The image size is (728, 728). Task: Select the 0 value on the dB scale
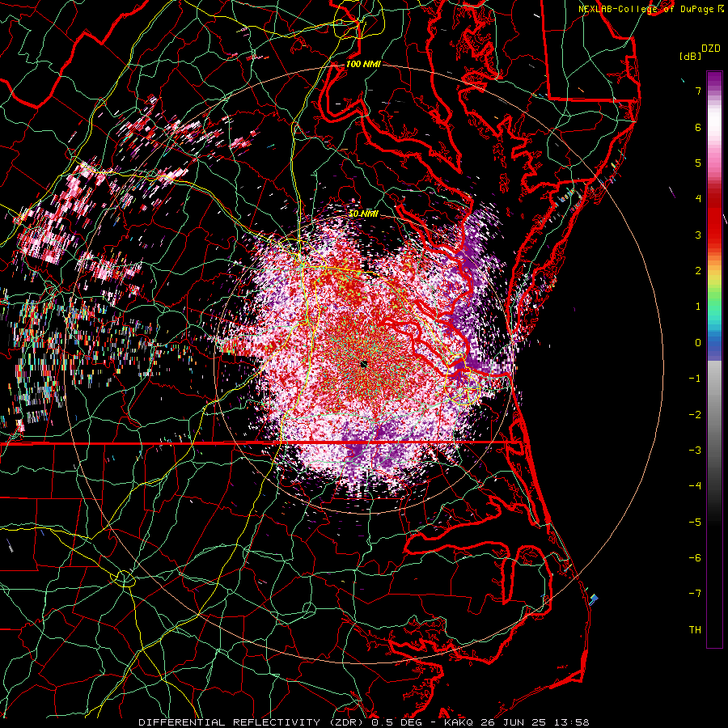(x=698, y=343)
